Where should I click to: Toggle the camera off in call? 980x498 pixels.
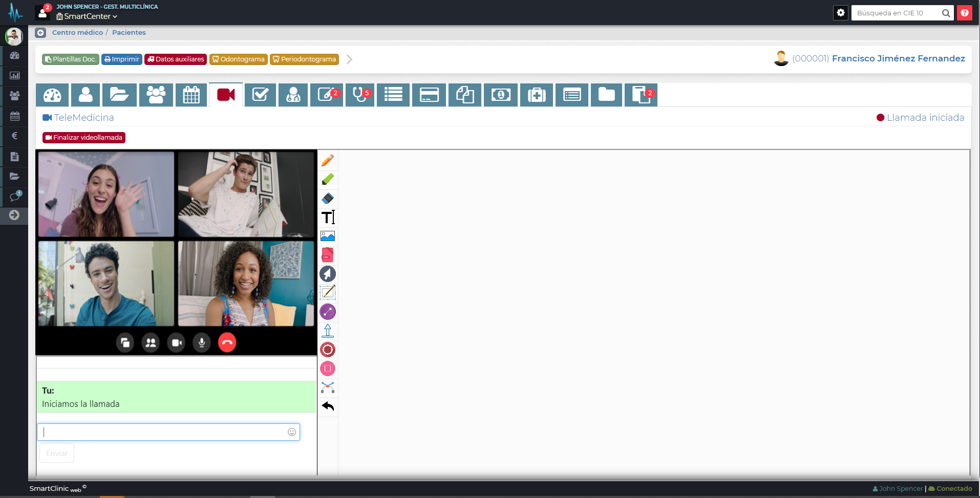[x=176, y=342]
